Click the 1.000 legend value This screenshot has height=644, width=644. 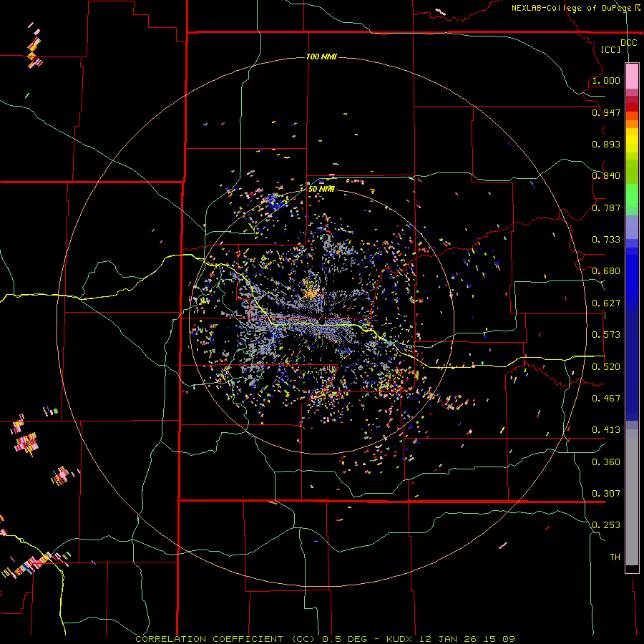tap(606, 80)
